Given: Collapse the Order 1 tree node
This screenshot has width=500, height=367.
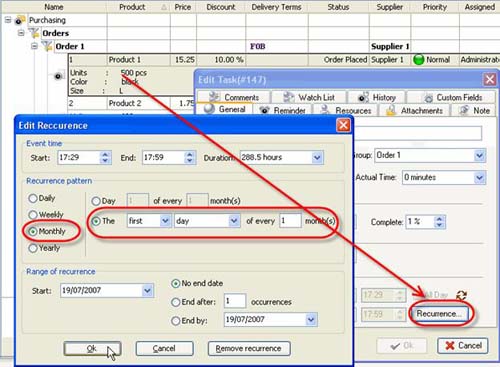Looking at the screenshot, I should (34, 46).
